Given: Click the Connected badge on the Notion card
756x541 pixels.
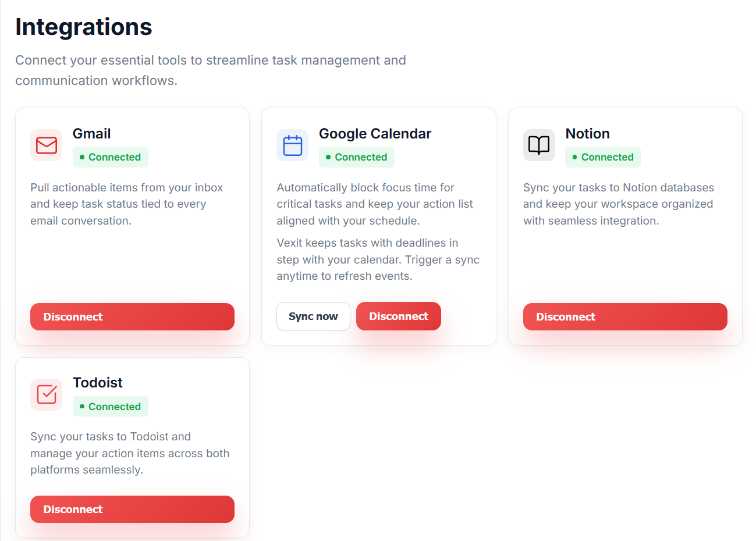Looking at the screenshot, I should click(x=602, y=156).
